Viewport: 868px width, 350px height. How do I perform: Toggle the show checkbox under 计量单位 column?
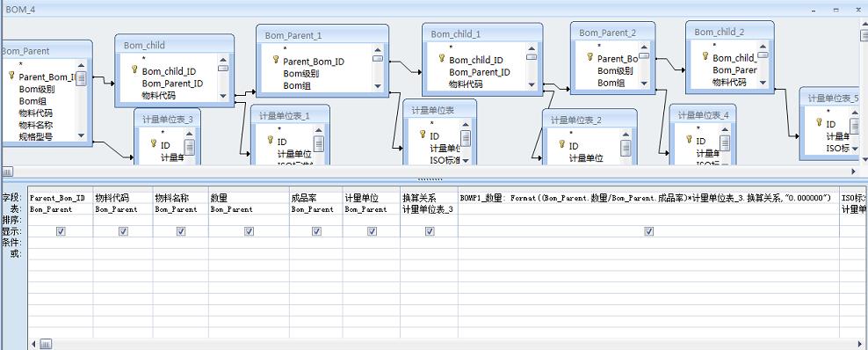[372, 231]
